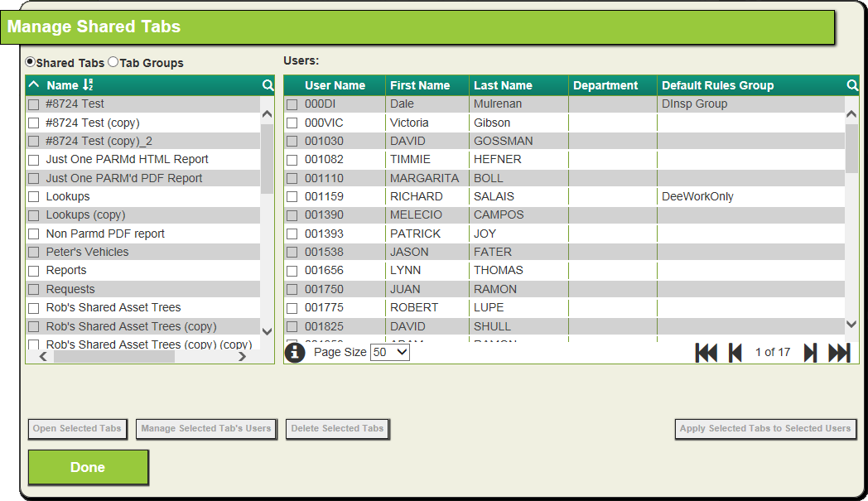Open search in the shared tabs Name list

click(x=268, y=85)
